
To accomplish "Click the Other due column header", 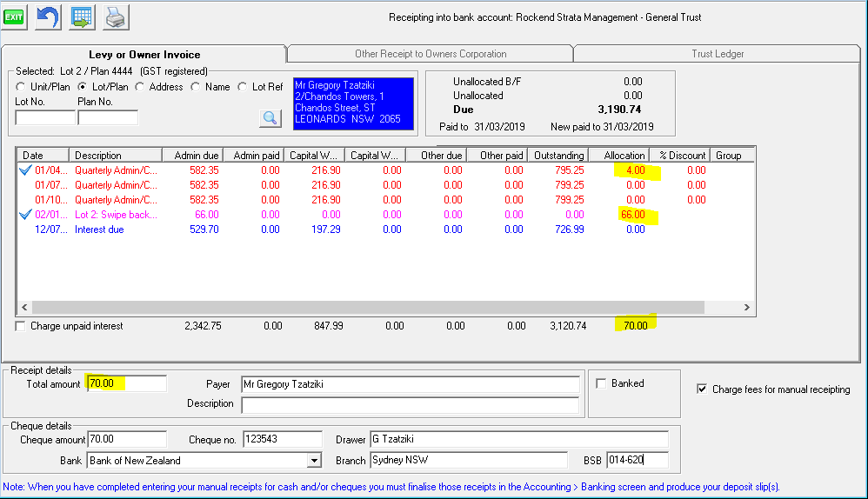I will 437,155.
